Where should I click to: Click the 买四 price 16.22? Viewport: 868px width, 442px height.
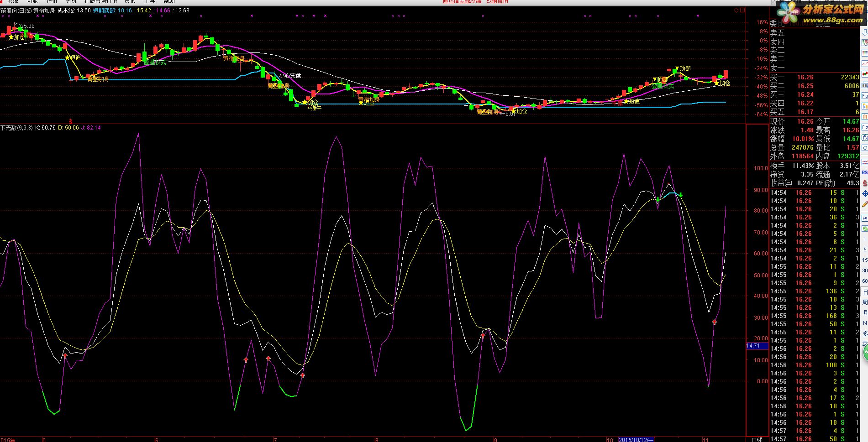(x=805, y=103)
